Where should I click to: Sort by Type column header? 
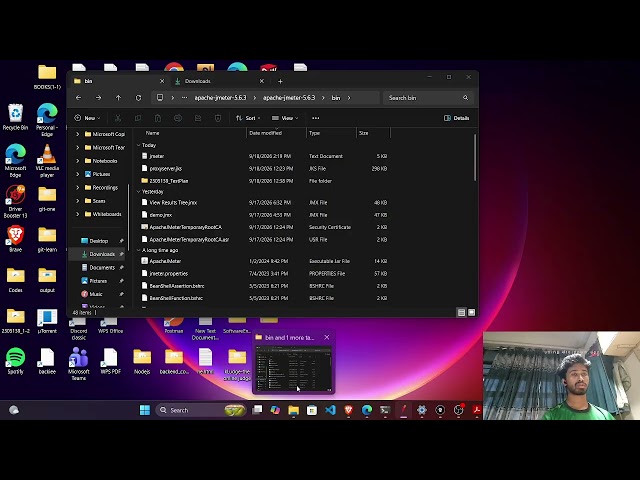(x=331, y=133)
